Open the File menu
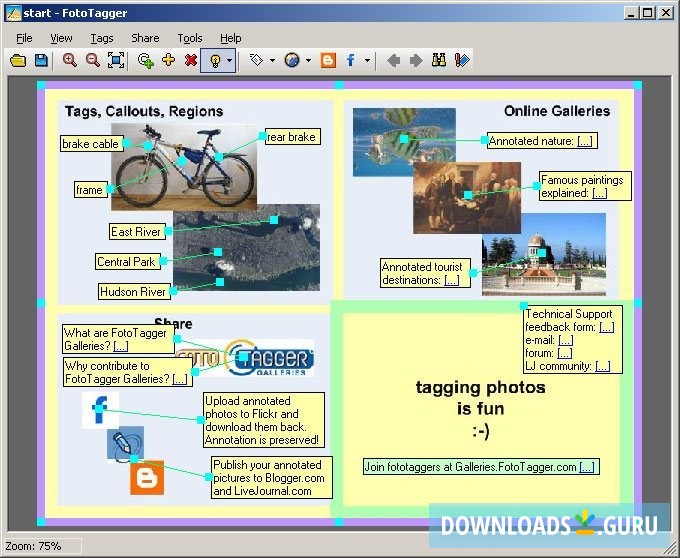This screenshot has height=558, width=680. pyautogui.click(x=24, y=38)
